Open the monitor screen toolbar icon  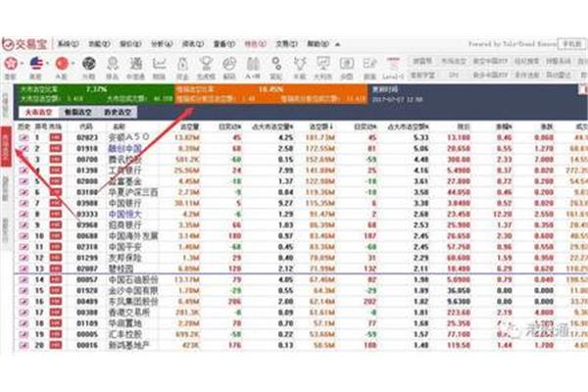point(322,64)
